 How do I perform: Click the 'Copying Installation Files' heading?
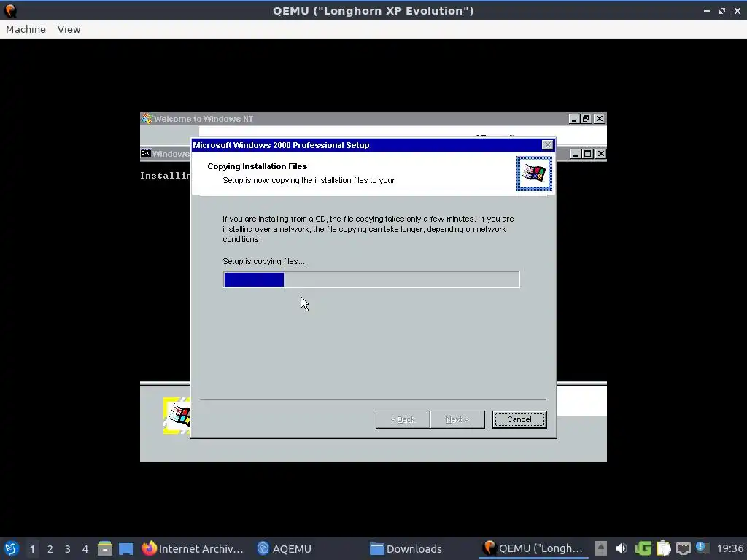(258, 166)
